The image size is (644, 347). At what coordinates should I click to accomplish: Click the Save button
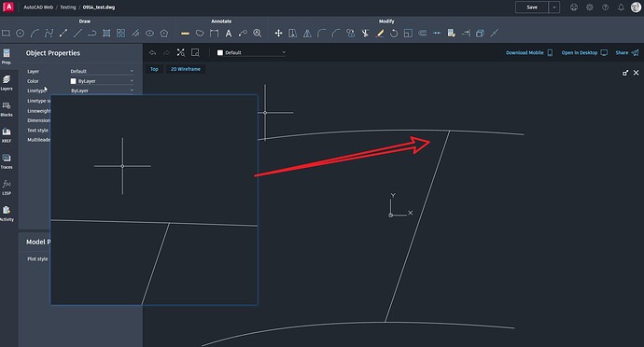(x=532, y=7)
